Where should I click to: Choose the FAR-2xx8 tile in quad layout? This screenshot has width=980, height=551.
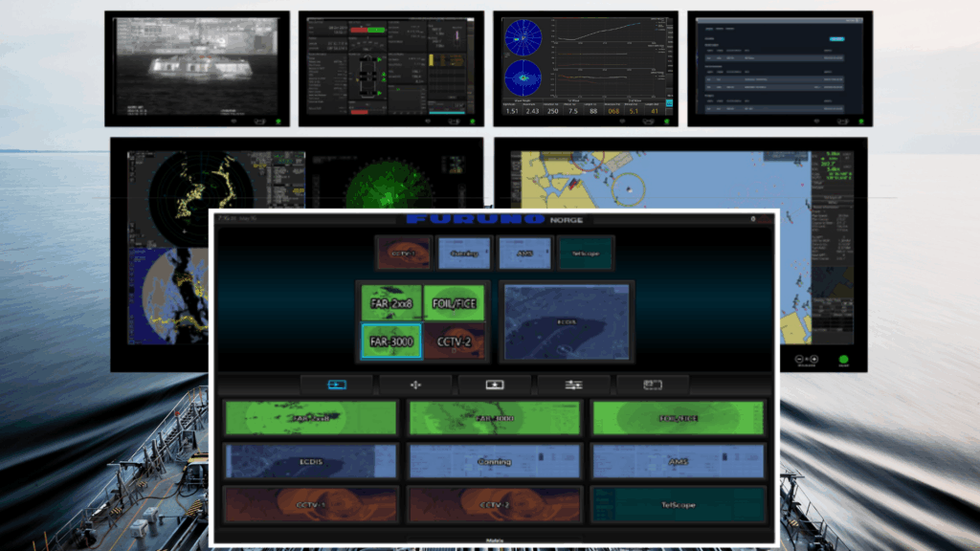tap(390, 303)
